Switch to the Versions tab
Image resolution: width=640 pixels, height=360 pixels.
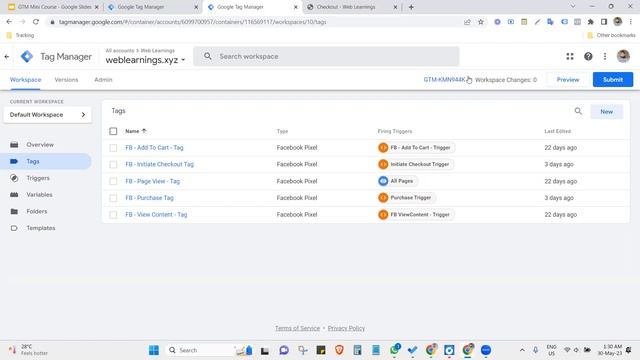tap(66, 80)
